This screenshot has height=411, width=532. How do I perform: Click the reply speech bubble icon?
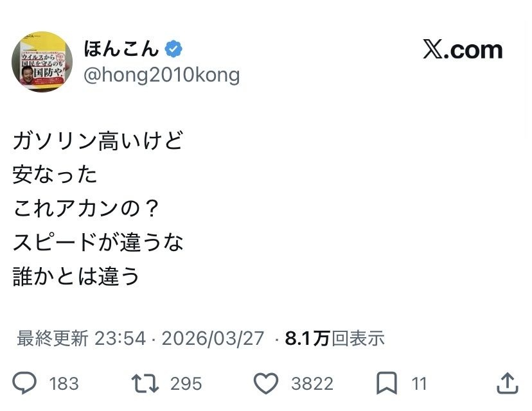[25, 383]
